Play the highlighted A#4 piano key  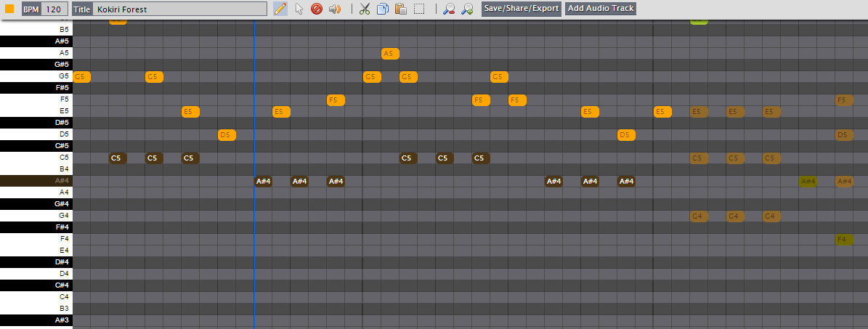[x=36, y=181]
